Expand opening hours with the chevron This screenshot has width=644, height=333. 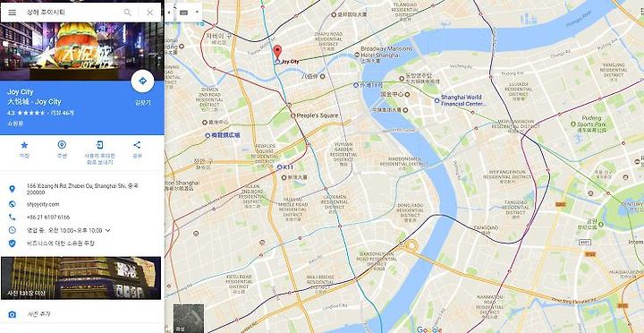click(108, 231)
